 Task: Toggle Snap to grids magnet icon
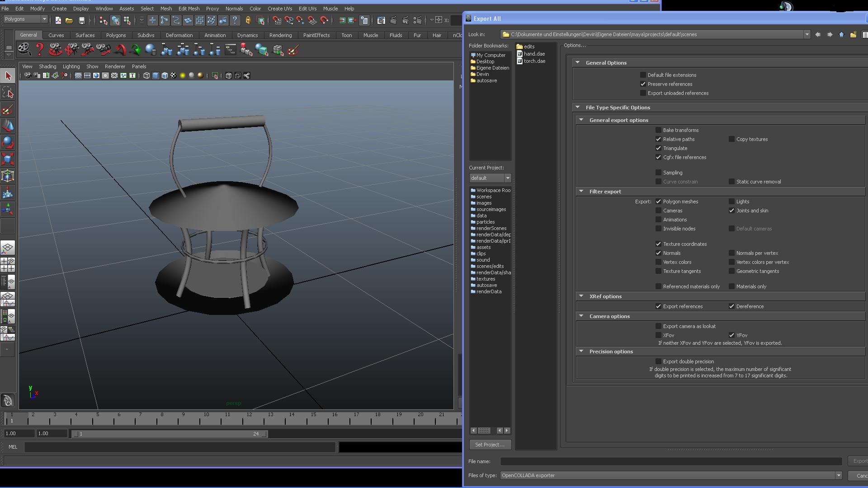pos(277,20)
